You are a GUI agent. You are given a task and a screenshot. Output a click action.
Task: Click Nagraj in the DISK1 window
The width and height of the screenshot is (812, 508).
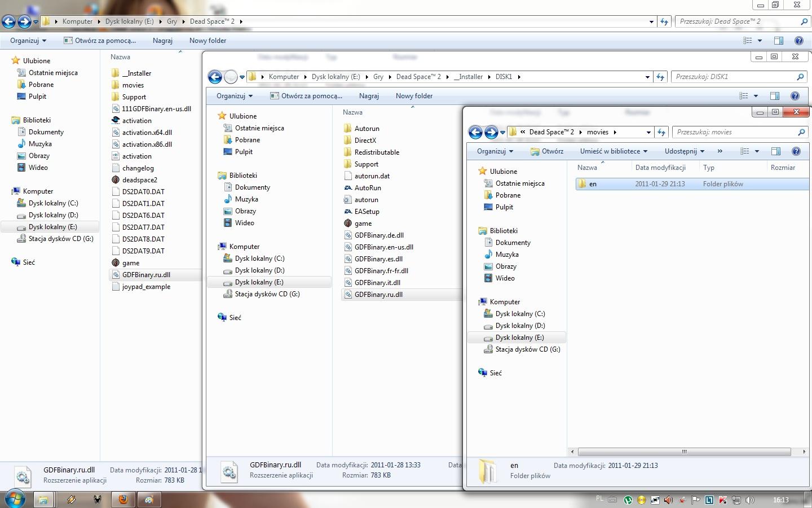click(369, 96)
